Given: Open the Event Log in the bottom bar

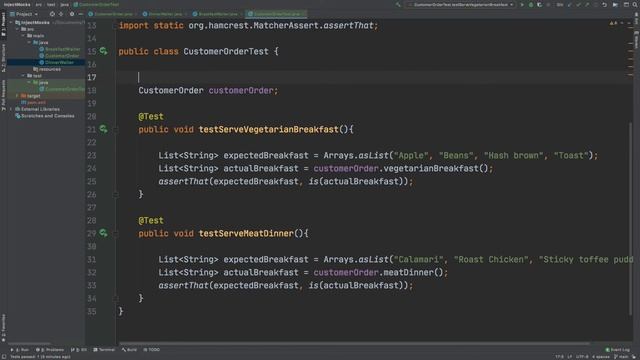Looking at the screenshot, I should pos(618,350).
